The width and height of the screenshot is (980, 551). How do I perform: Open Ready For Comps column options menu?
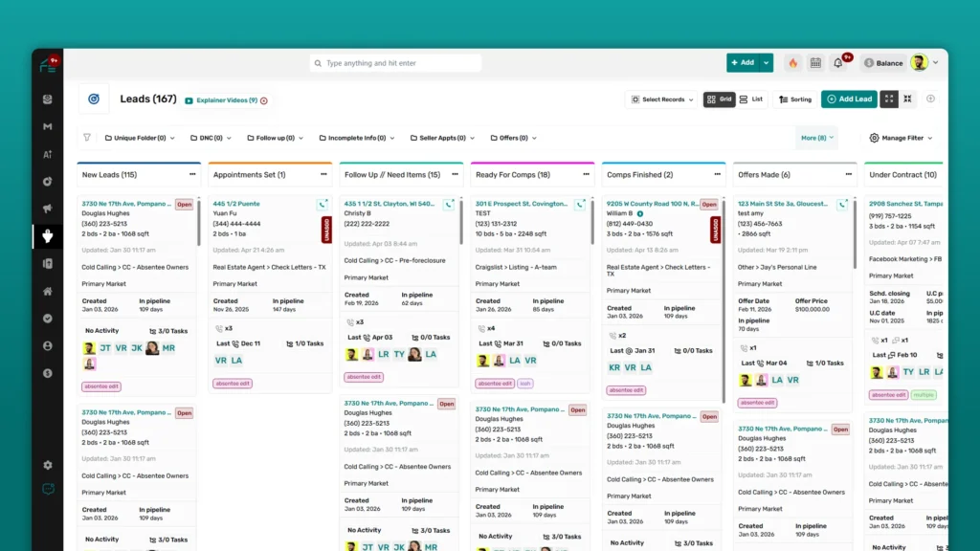click(587, 174)
